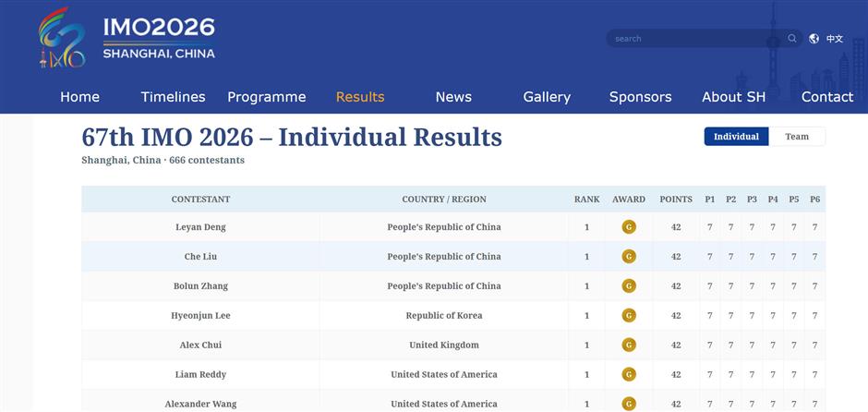Open the Sponsors menu item
Image resolution: width=868 pixels, height=412 pixels.
tap(641, 97)
